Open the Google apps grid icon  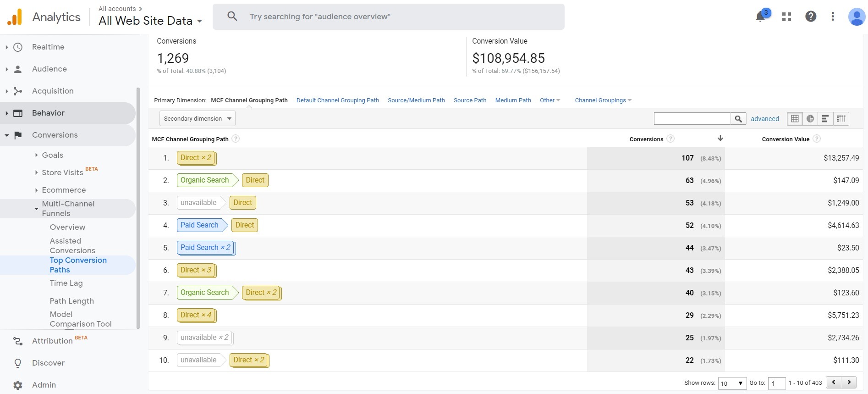tap(787, 17)
